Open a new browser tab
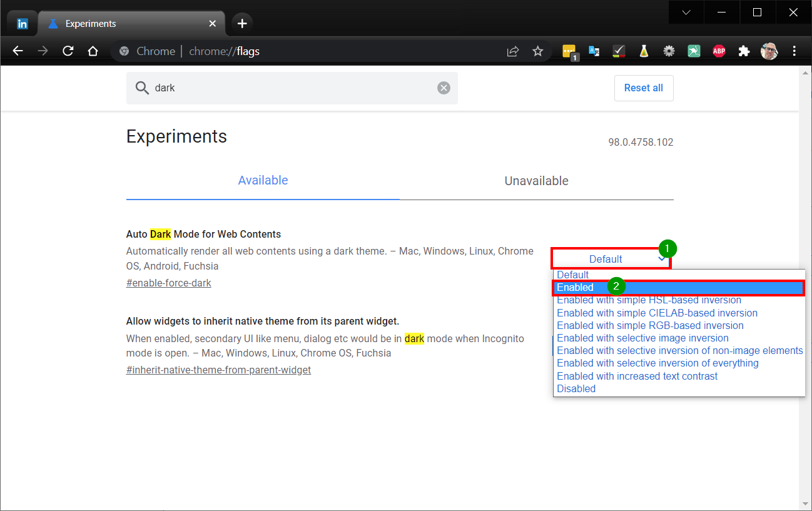This screenshot has width=812, height=511. tap(242, 24)
